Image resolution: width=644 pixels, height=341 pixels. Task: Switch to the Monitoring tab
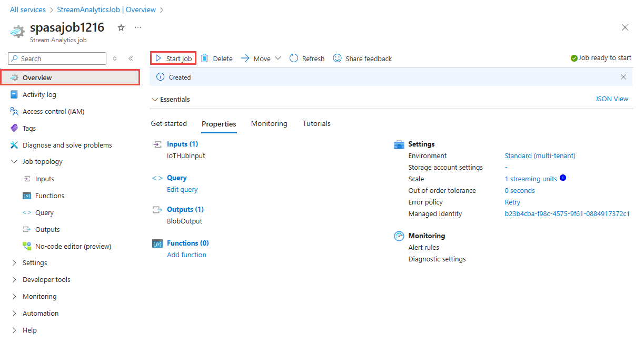point(269,124)
